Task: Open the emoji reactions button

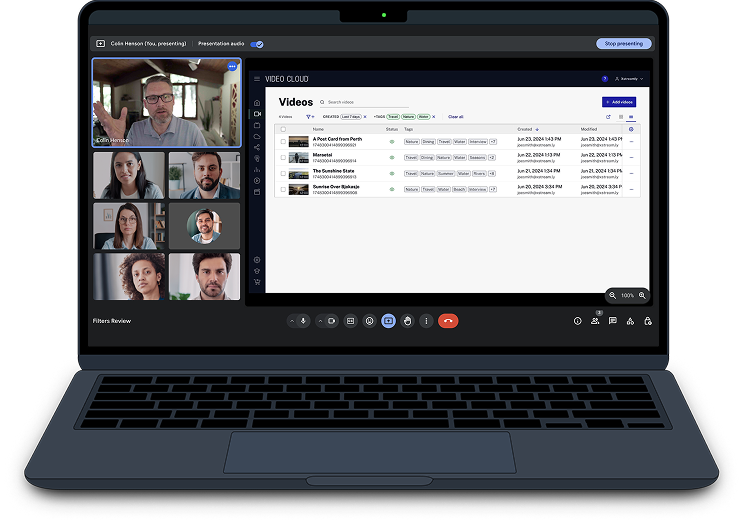Action: [x=370, y=321]
